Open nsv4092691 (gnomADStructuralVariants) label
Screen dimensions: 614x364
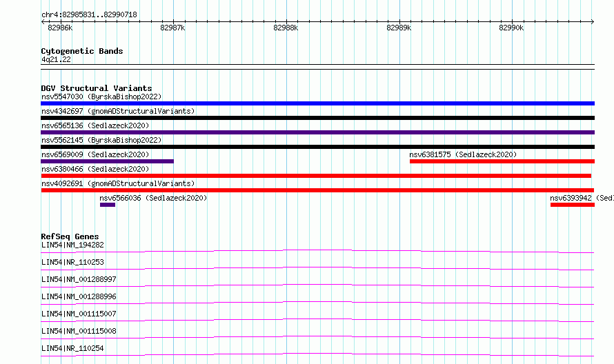118,183
